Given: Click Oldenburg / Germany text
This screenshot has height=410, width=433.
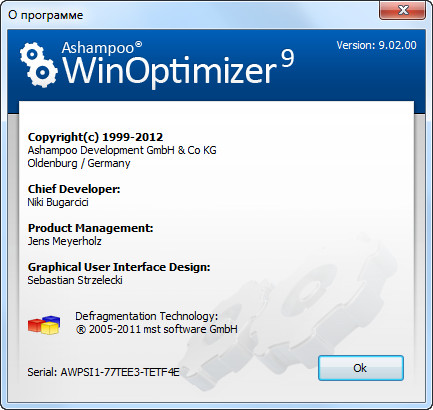Looking at the screenshot, I should coord(79,163).
